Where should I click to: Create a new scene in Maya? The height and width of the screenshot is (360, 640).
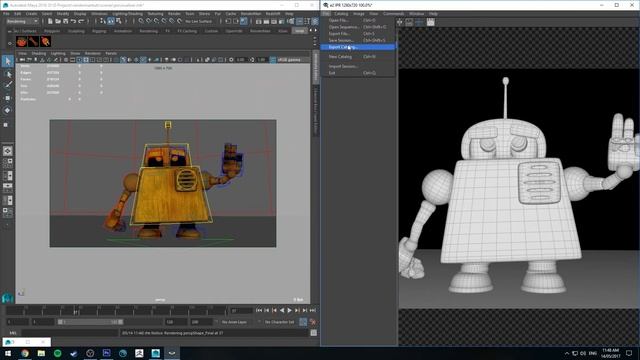[x=50, y=21]
